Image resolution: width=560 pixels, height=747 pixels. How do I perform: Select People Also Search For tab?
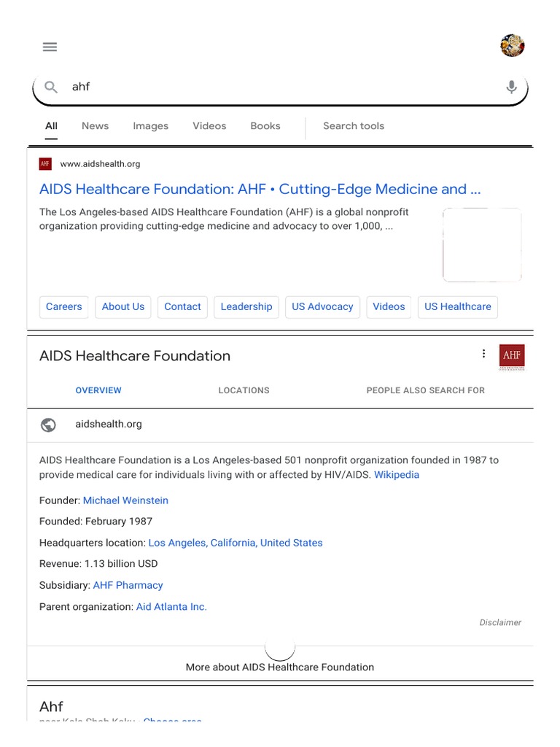(425, 390)
